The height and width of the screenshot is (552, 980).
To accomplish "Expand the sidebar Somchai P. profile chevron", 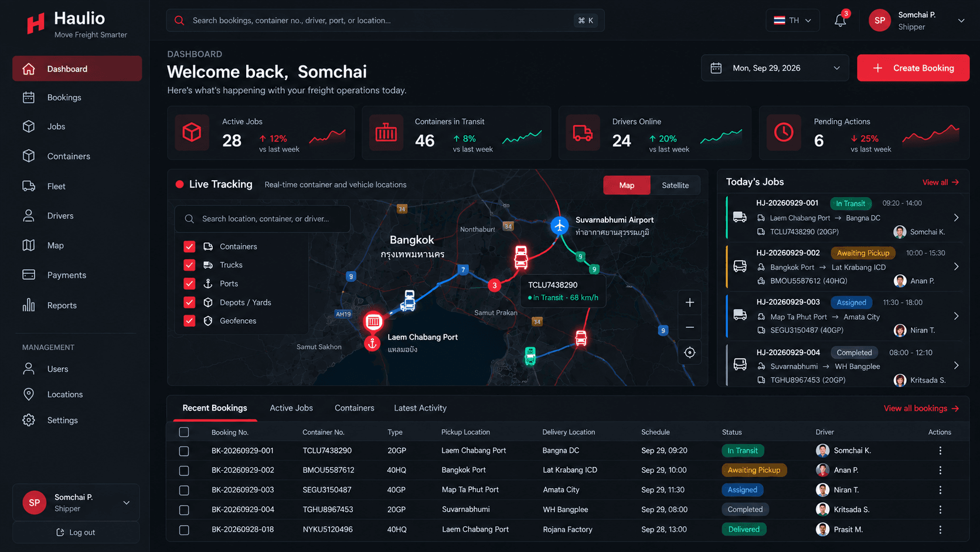I will click(x=127, y=503).
